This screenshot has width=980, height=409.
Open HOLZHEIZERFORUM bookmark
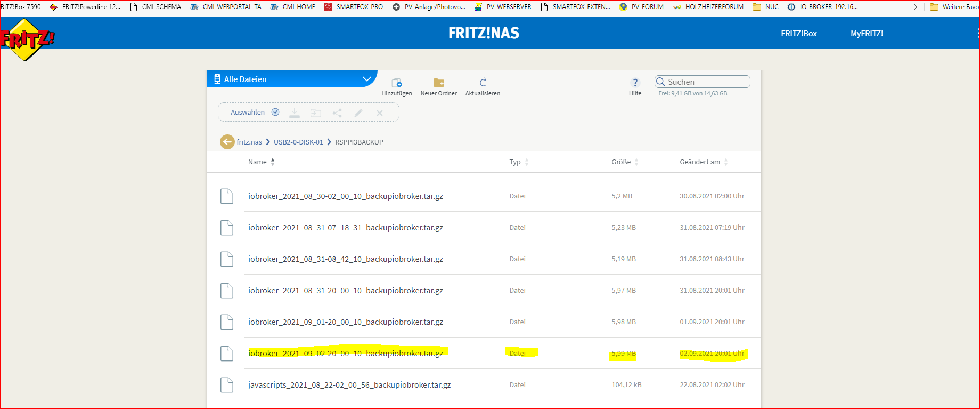click(708, 7)
